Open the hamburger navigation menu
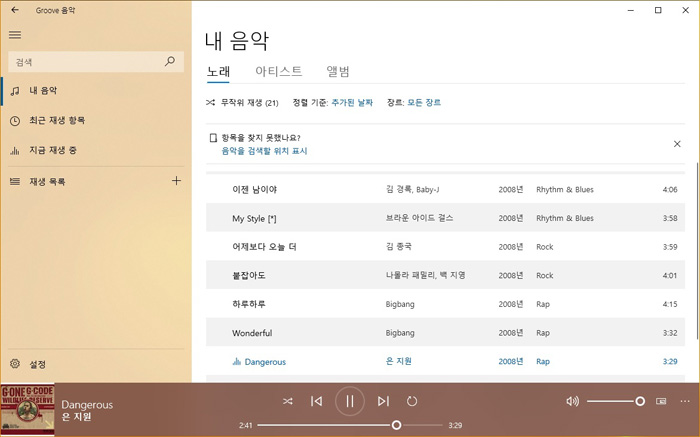The width and height of the screenshot is (700, 437). point(15,35)
